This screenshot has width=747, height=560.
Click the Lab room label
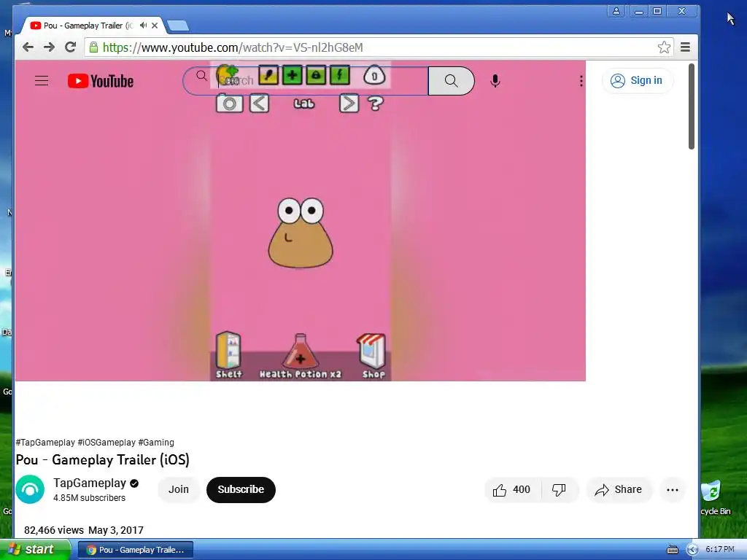click(x=304, y=104)
